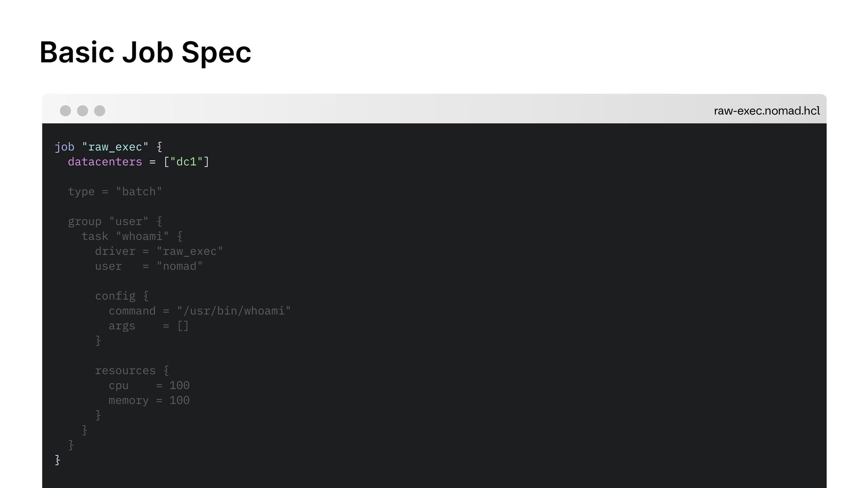Click the user = "nomad" line
Viewport: 868px width, 488px height.
tap(149, 266)
